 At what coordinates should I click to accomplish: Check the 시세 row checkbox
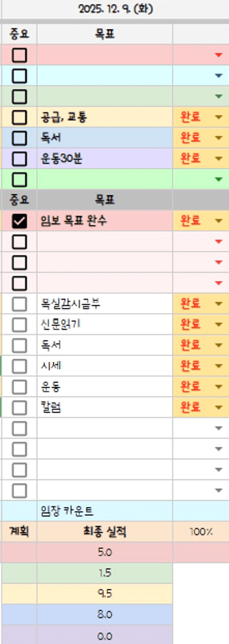point(19,366)
